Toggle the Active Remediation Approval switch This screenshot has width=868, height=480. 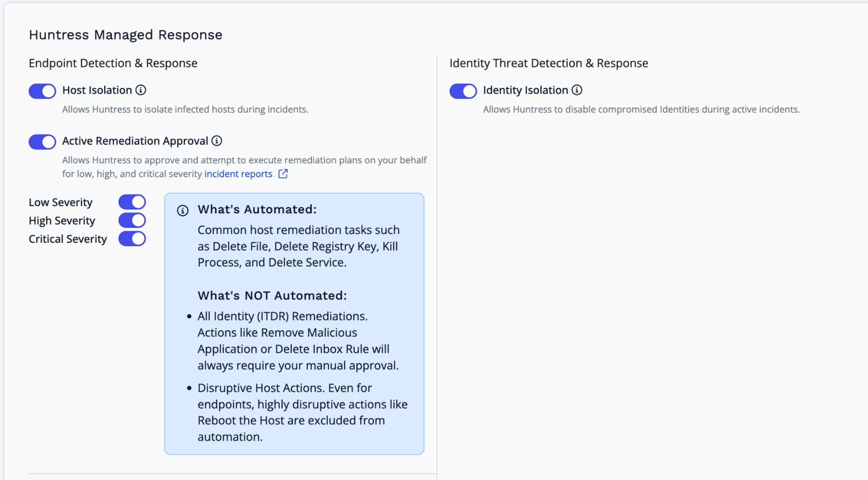tap(42, 142)
